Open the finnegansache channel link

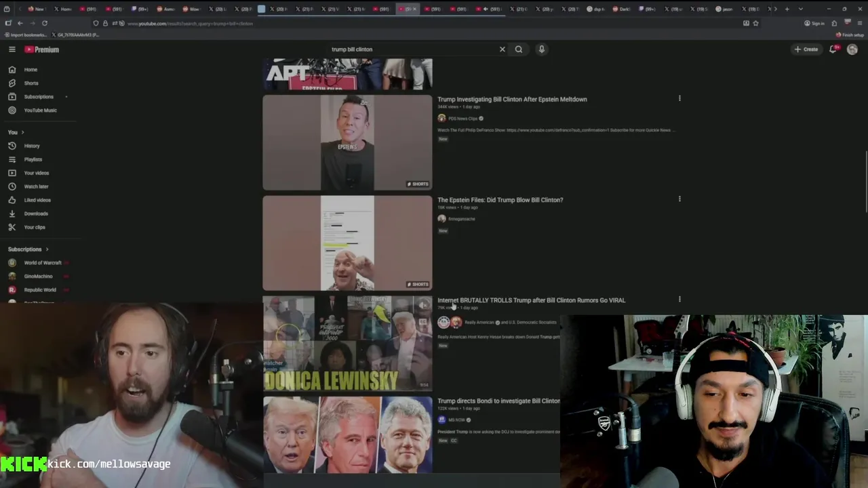tap(461, 219)
